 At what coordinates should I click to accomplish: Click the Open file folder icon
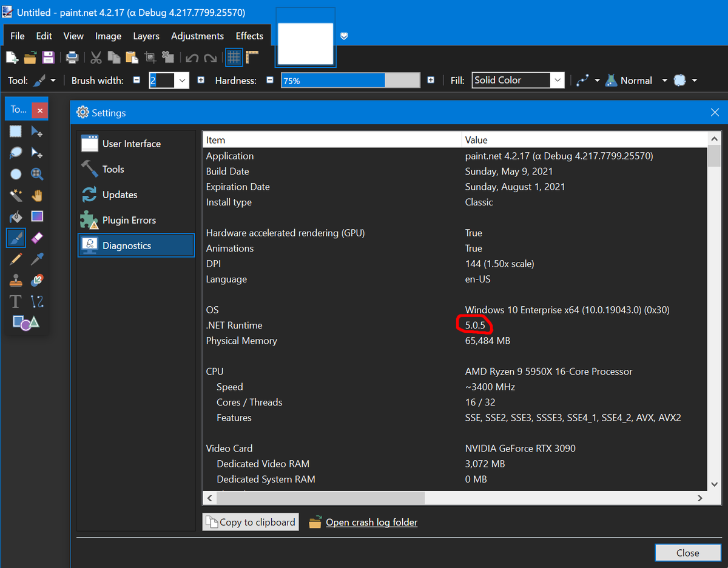tap(30, 58)
